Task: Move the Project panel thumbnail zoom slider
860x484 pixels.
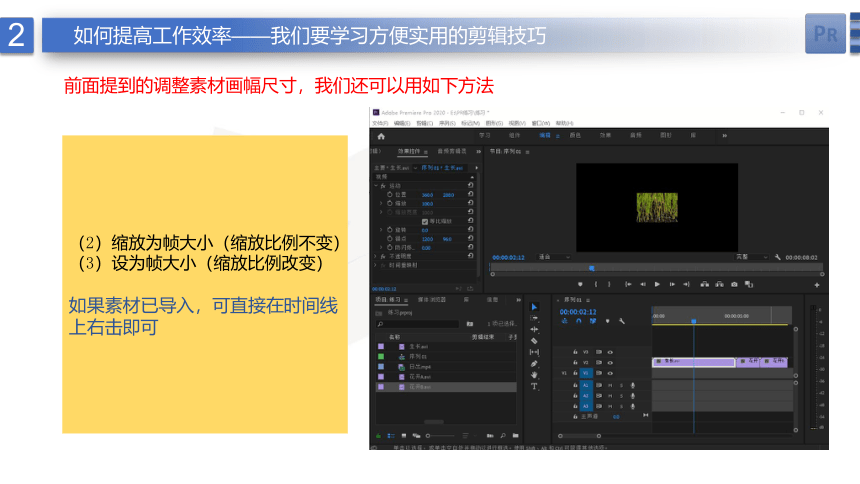Action: click(428, 436)
